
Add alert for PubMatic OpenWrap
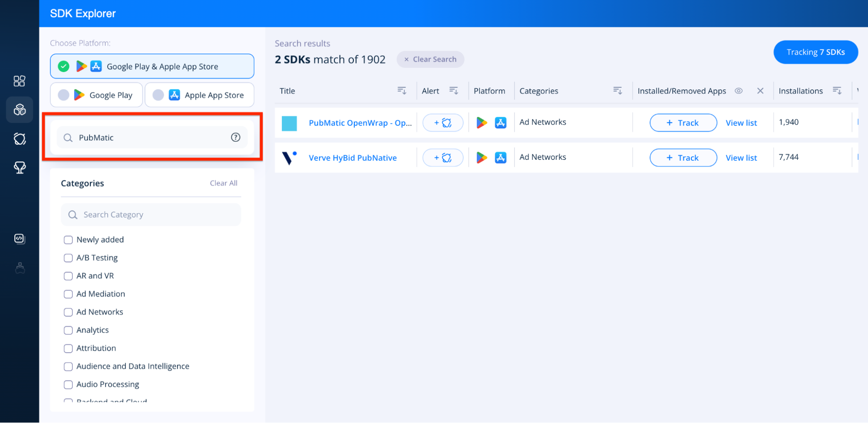[x=443, y=123]
